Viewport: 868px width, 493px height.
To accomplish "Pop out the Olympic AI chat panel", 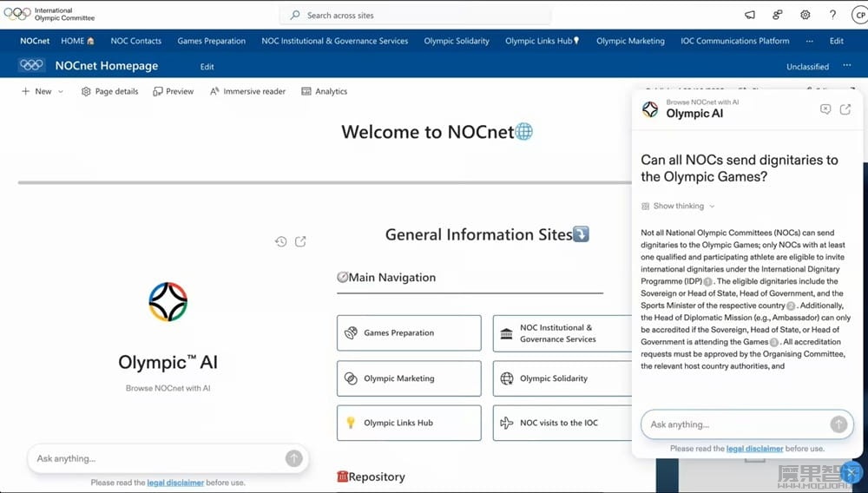I will pyautogui.click(x=845, y=109).
